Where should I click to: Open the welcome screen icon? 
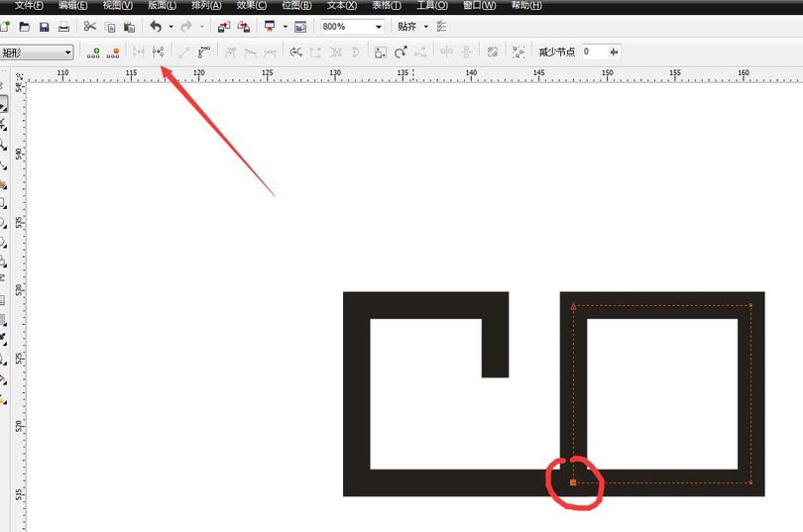(x=300, y=27)
